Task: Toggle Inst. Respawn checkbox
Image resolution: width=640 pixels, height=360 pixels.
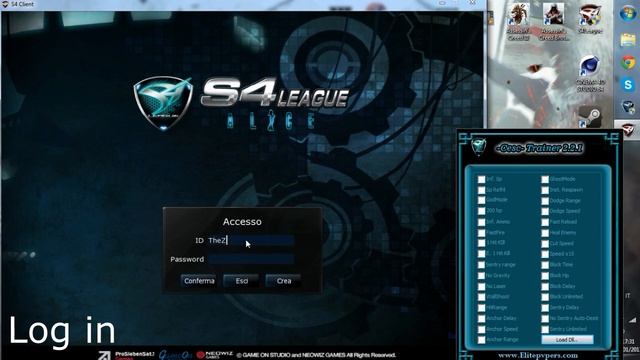Action: [545, 190]
